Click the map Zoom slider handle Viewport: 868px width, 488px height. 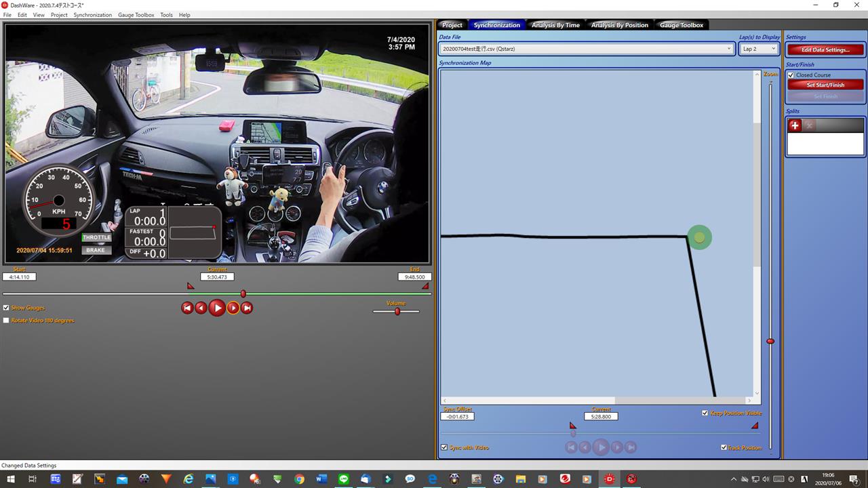(x=770, y=341)
